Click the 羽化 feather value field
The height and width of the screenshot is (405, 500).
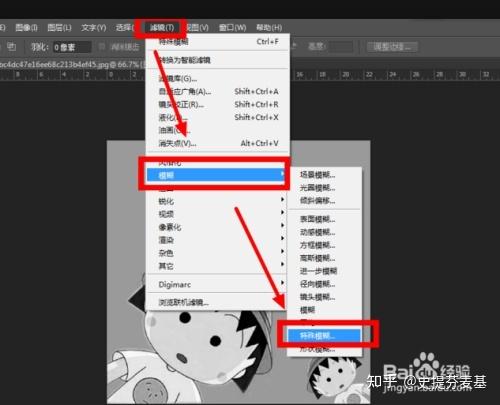[x=72, y=47]
